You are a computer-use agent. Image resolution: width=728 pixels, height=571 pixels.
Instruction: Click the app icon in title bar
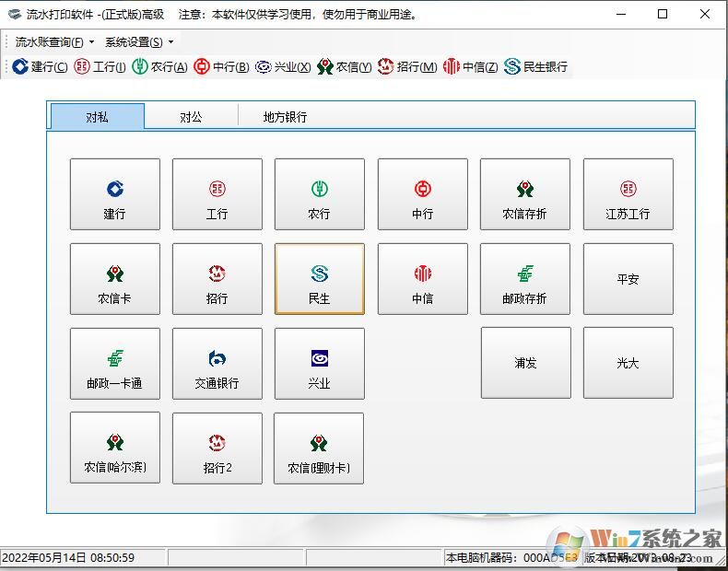click(x=15, y=15)
